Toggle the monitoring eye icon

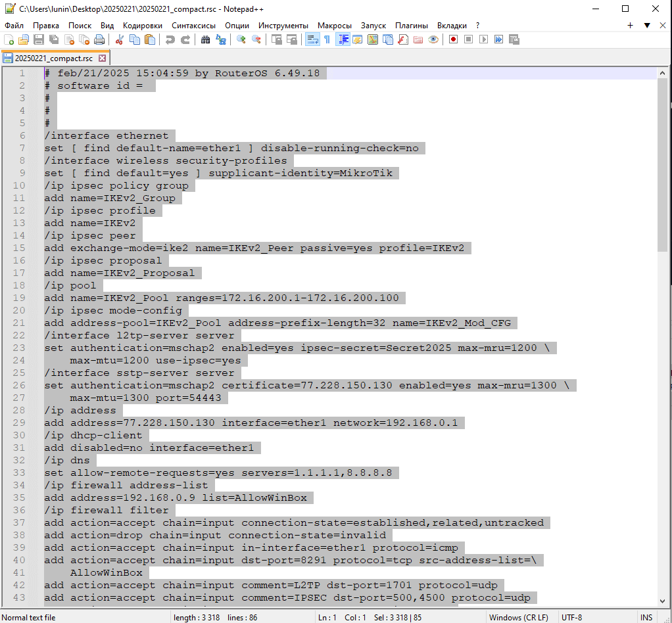(433, 40)
